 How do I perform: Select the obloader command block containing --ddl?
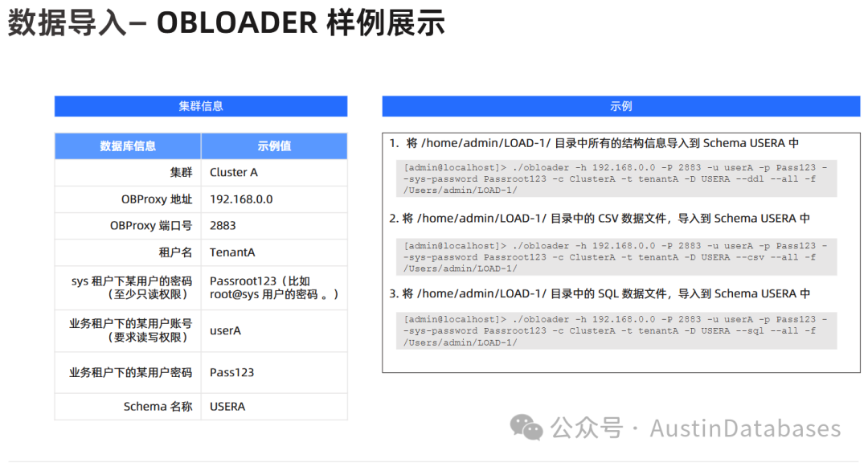[x=616, y=179]
